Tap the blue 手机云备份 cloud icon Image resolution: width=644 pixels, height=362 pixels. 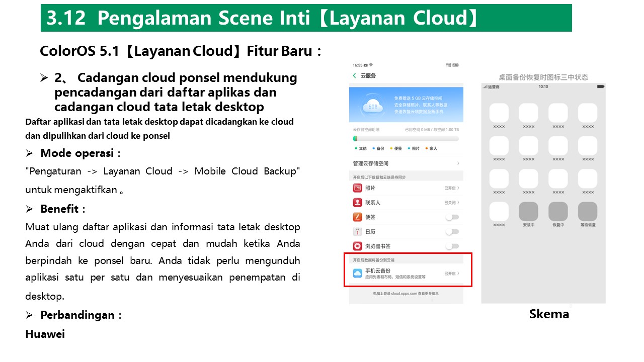357,274
